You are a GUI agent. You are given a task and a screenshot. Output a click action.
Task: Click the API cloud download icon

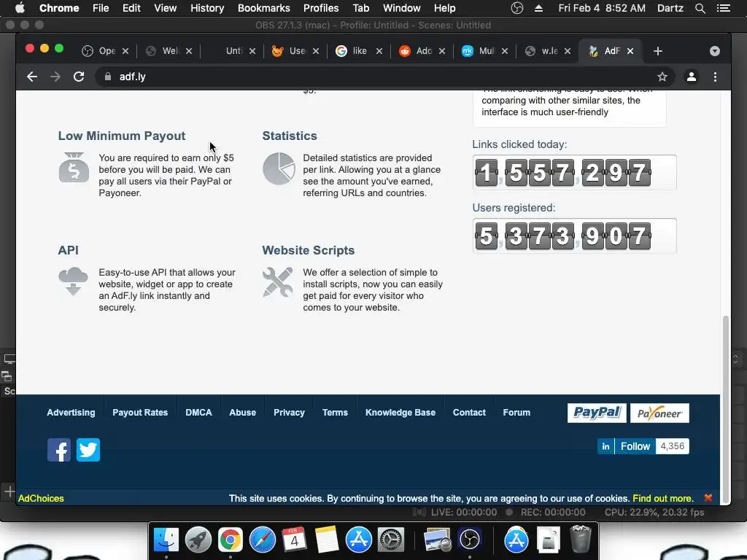click(x=73, y=281)
